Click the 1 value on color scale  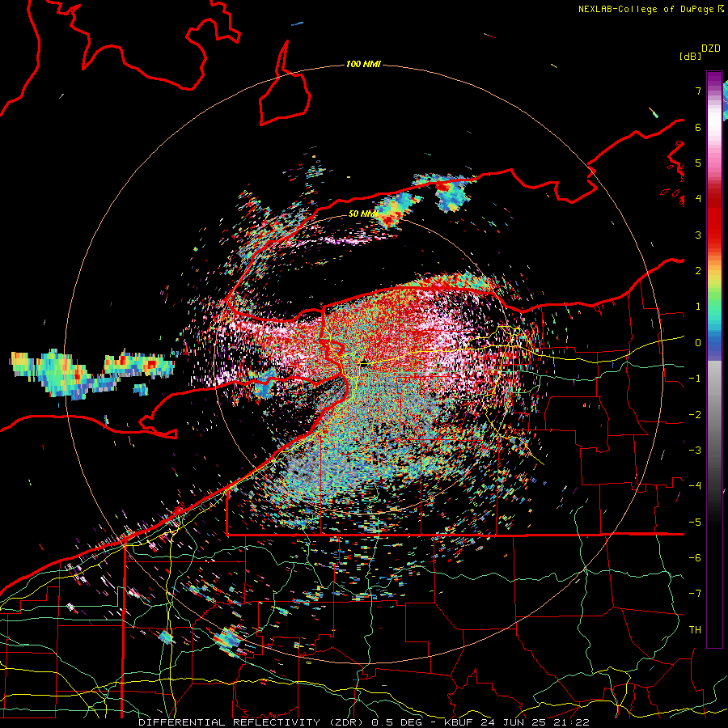(698, 307)
